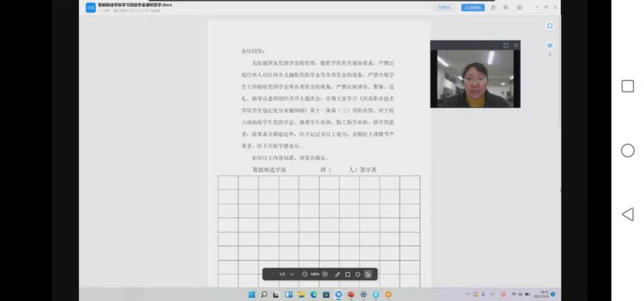Screen dimensions: 644x301
Task: Click the Save As button in header
Action: click(x=444, y=8)
